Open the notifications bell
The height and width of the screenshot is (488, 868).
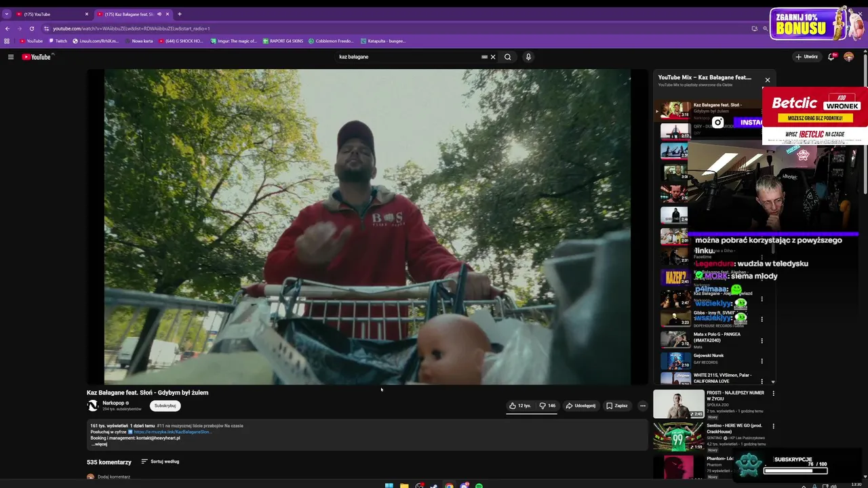tap(831, 57)
